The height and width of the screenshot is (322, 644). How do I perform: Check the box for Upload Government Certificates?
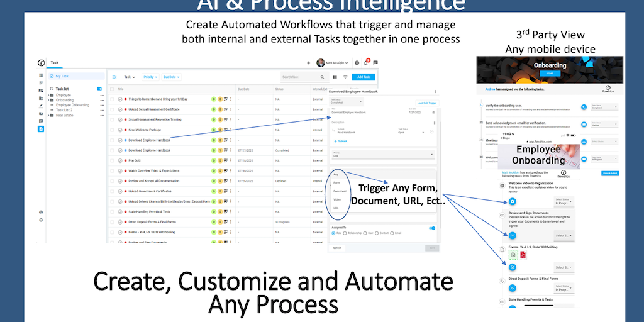click(112, 191)
